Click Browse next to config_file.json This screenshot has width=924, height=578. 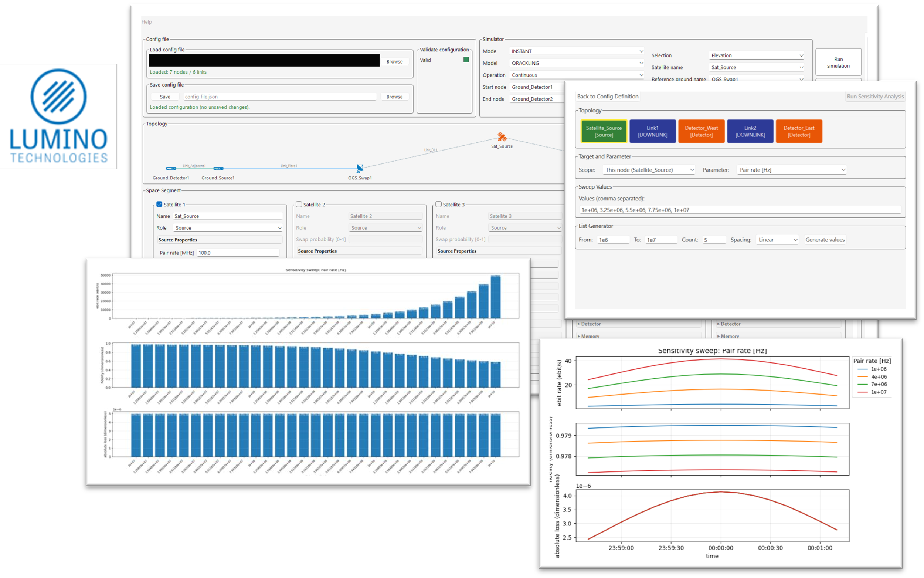pyautogui.click(x=395, y=97)
